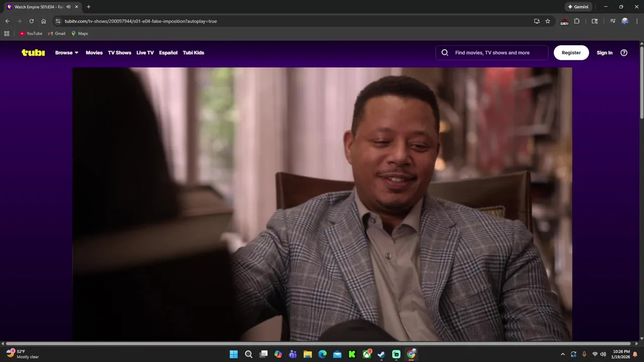Image resolution: width=644 pixels, height=362 pixels.
Task: Open the help question mark icon
Action: [624, 53]
